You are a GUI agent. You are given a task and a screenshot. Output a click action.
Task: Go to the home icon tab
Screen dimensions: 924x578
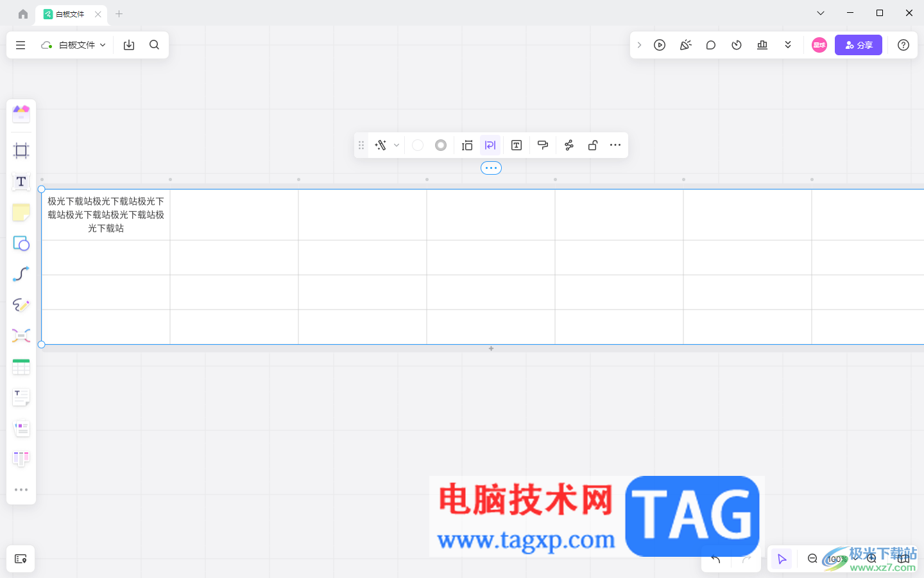point(23,13)
